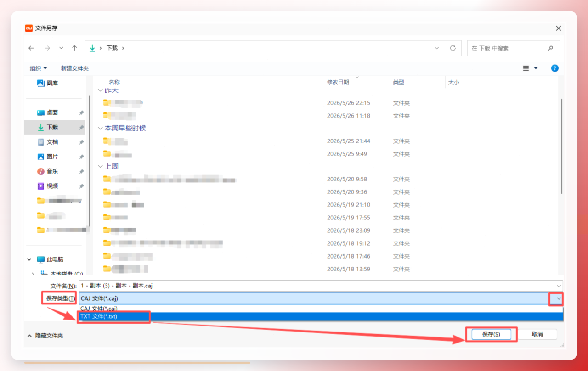Click the green download icon in the address bar

click(92, 48)
